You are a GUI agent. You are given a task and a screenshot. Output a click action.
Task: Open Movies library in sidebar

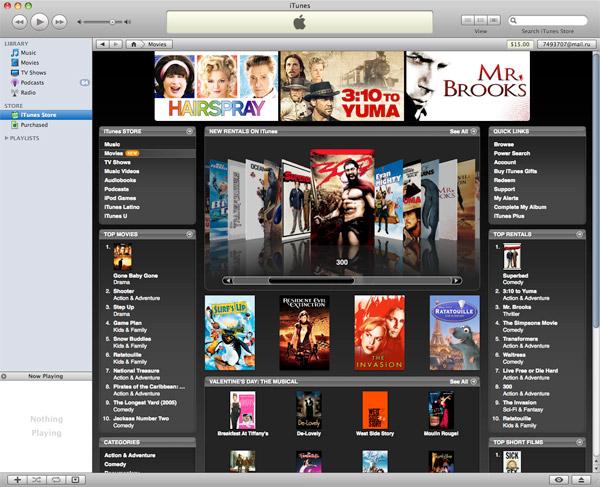(x=29, y=63)
